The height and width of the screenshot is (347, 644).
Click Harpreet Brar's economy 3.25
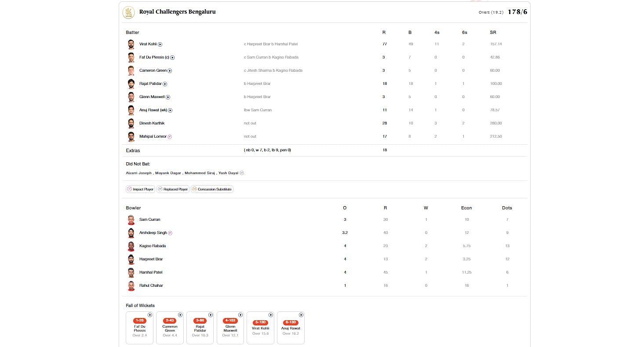coord(466,259)
